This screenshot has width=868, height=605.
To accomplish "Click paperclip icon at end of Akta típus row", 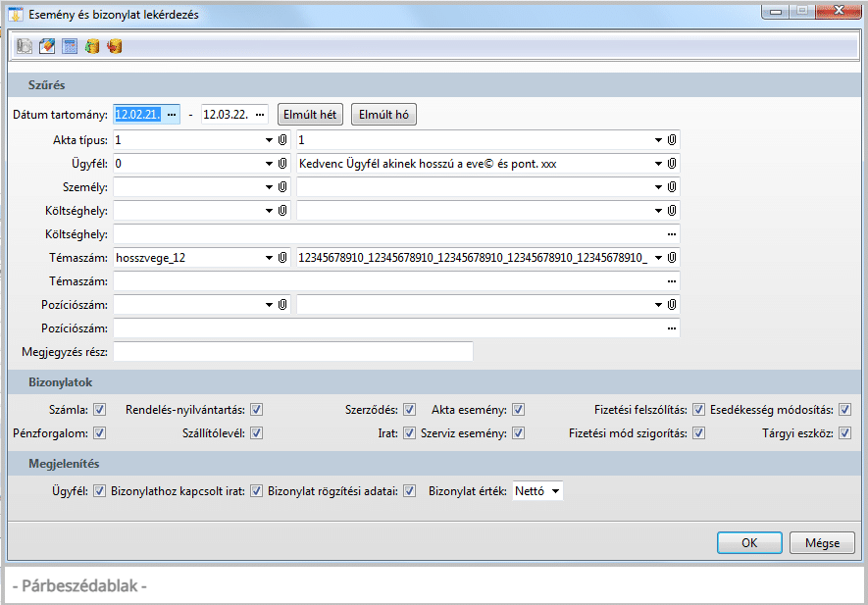I will [673, 140].
